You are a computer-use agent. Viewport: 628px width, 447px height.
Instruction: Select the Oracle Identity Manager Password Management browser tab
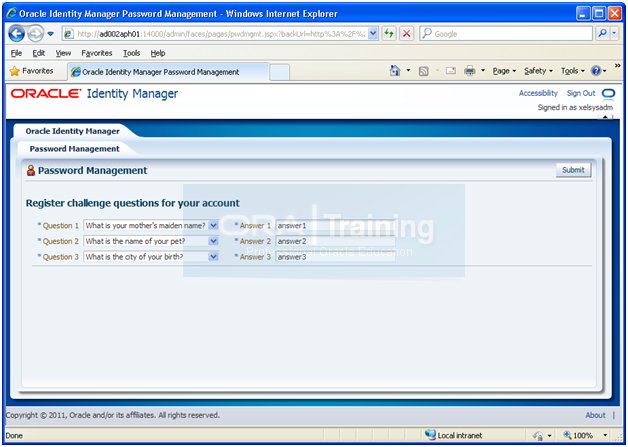click(x=168, y=72)
